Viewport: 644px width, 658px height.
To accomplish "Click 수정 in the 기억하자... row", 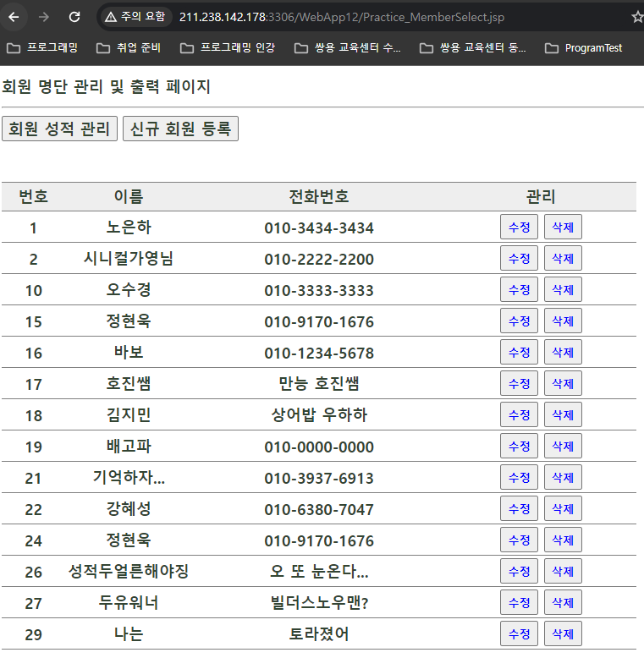I will coord(519,477).
